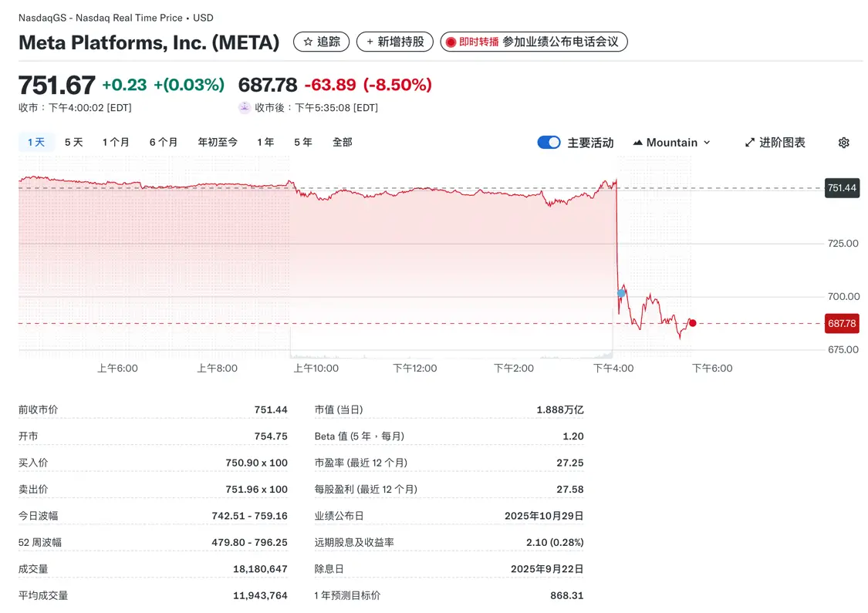The width and height of the screenshot is (868, 613).
Task: Click the 参加业绩公布电话会议 button
Action: pyautogui.click(x=534, y=42)
